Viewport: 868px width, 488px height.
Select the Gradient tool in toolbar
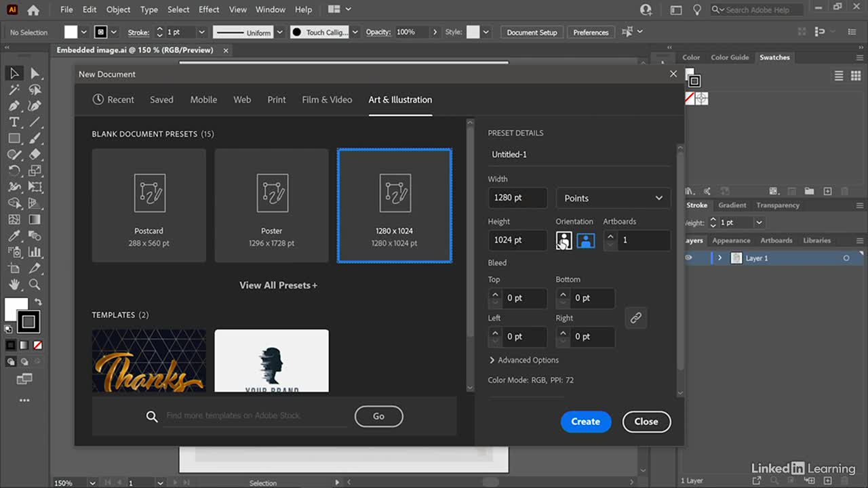[35, 220]
